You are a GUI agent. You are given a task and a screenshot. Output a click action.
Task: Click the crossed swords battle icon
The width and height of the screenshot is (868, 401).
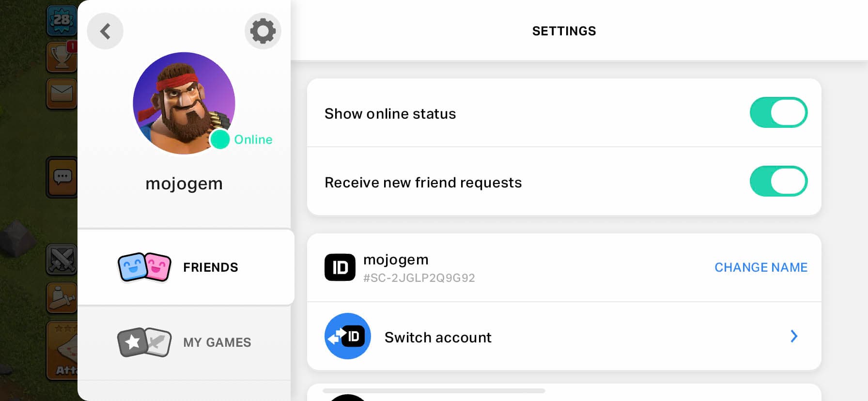(62, 259)
